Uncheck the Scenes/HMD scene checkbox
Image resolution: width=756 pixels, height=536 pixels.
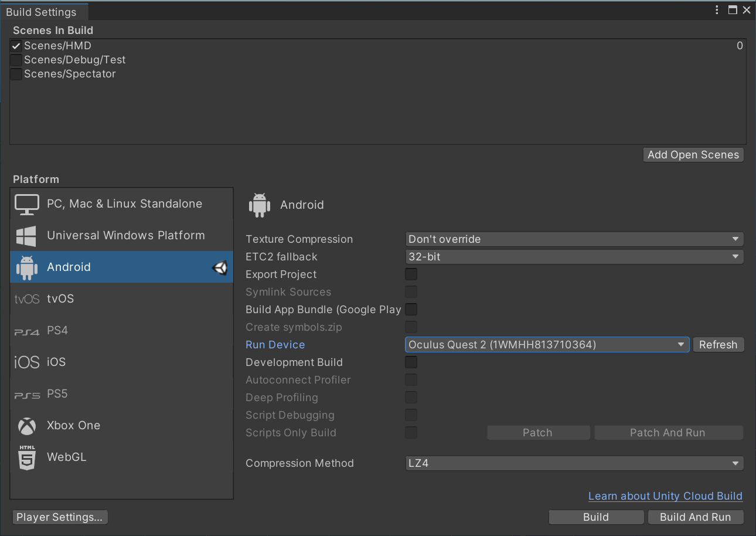(x=16, y=46)
